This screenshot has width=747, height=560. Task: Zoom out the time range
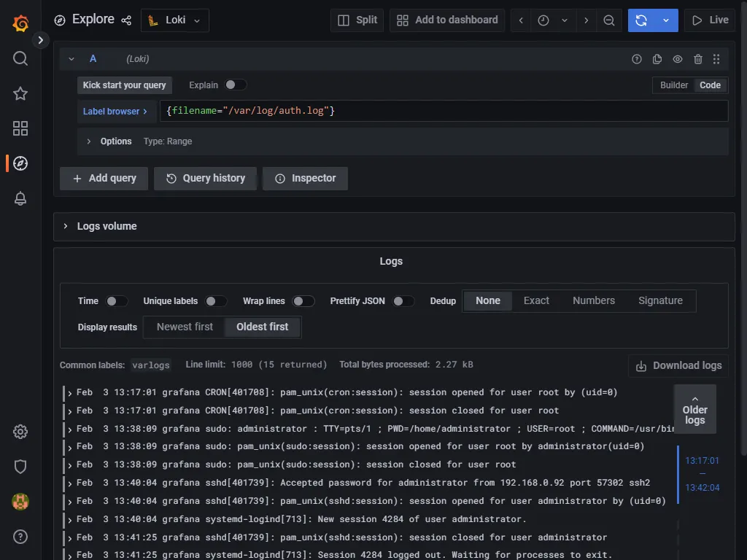[609, 20]
